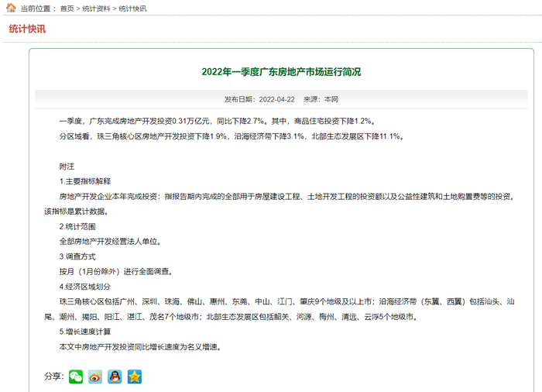Click the red 统计快讯 section heading
The image size is (542, 392).
(x=27, y=29)
